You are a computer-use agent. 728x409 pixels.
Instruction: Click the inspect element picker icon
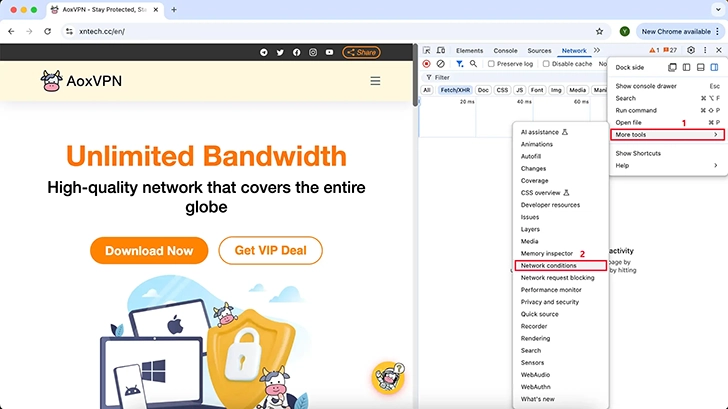tap(427, 50)
